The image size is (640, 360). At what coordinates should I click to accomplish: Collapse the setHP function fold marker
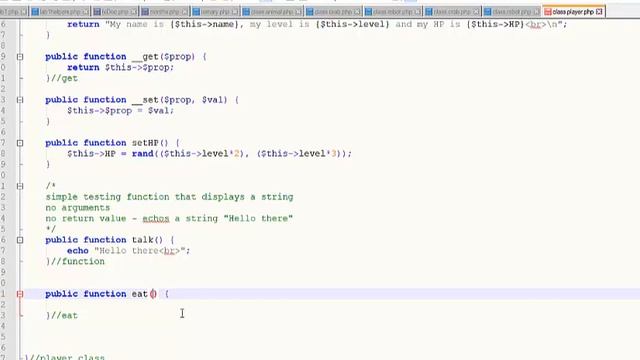[20, 143]
